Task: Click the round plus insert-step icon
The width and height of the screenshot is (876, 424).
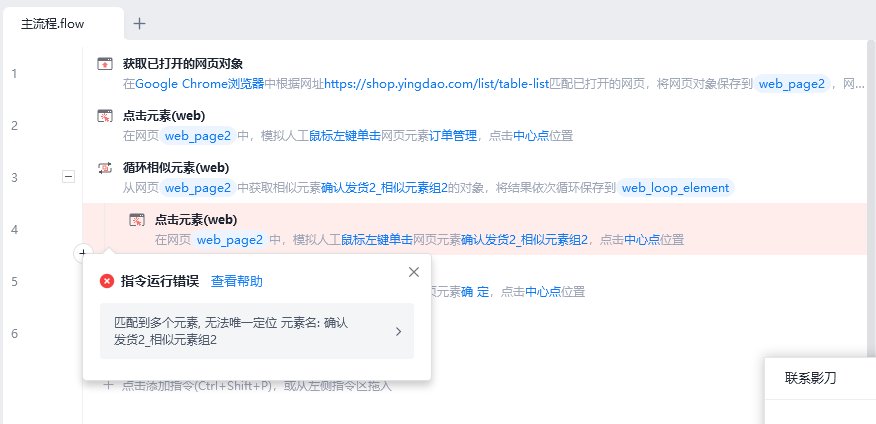Action: (83, 253)
